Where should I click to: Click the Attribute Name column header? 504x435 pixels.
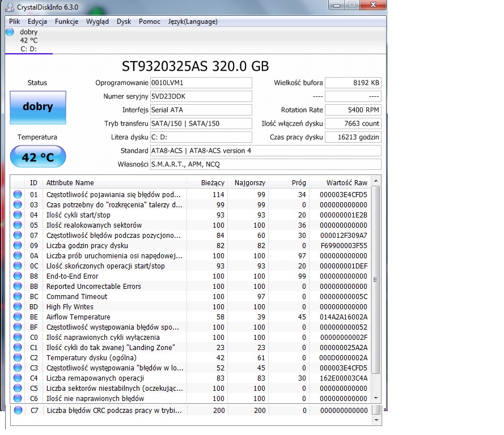115,183
